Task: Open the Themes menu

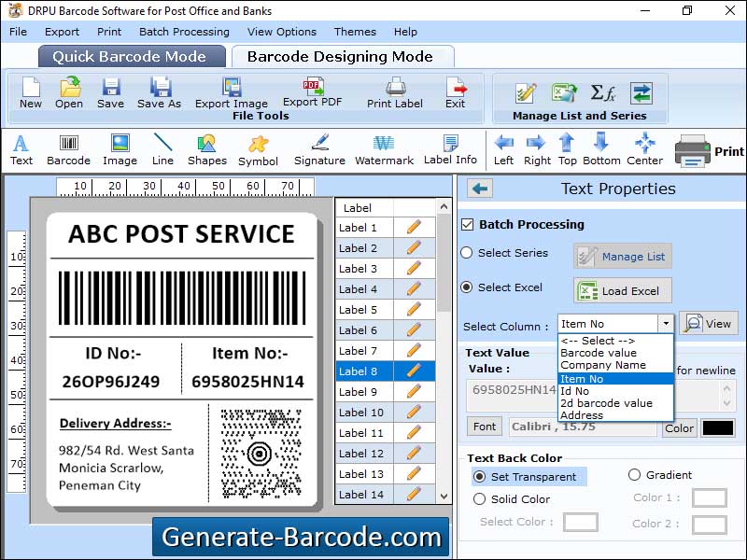Action: tap(354, 31)
